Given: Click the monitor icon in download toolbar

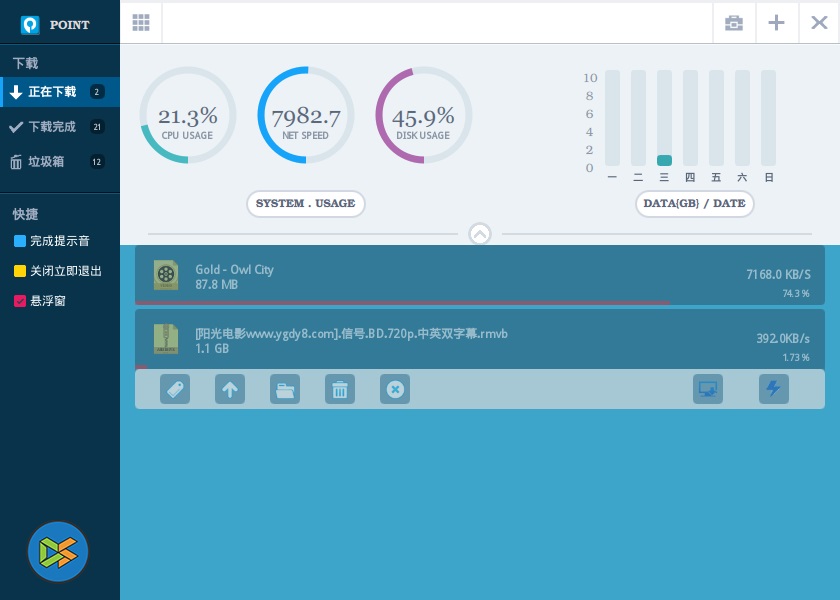Looking at the screenshot, I should (708, 389).
